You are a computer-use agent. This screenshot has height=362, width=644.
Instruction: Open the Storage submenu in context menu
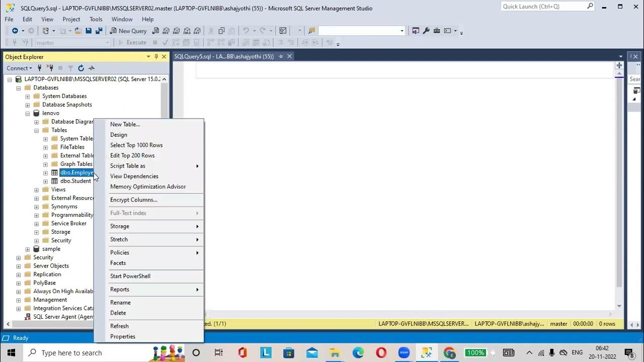pos(148,226)
